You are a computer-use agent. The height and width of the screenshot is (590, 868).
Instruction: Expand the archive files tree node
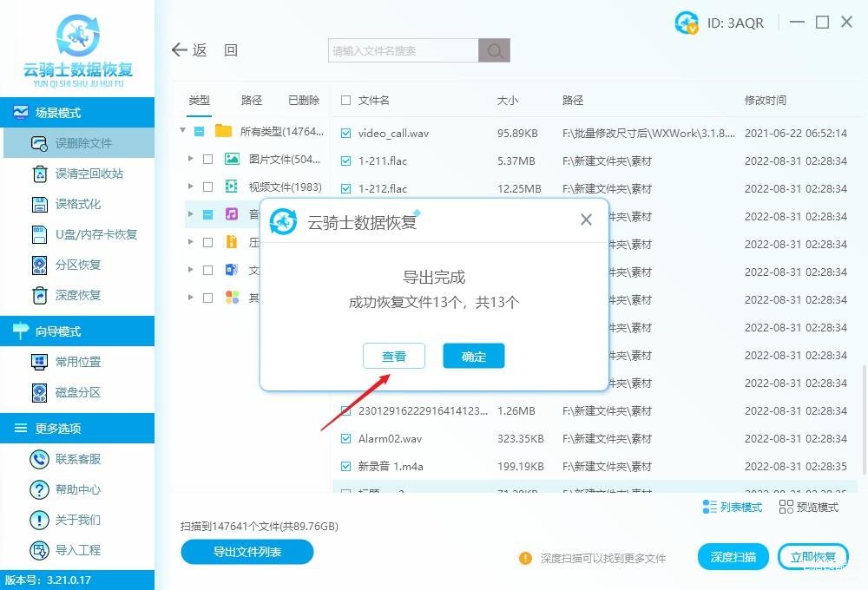[190, 242]
